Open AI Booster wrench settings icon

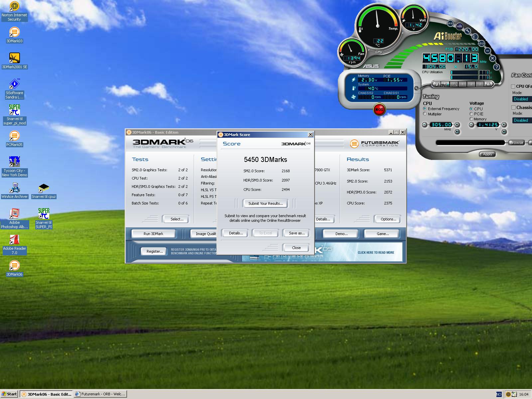click(468, 31)
